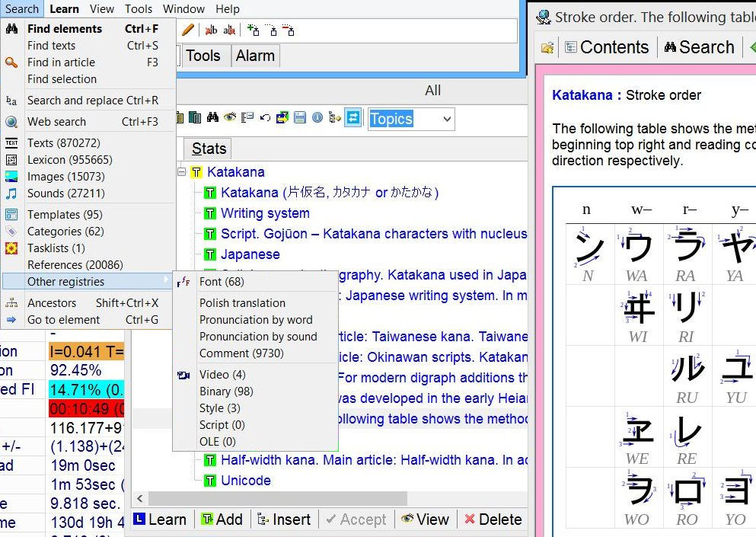Select the Japanese tree item
This screenshot has height=537, width=756.
250,254
